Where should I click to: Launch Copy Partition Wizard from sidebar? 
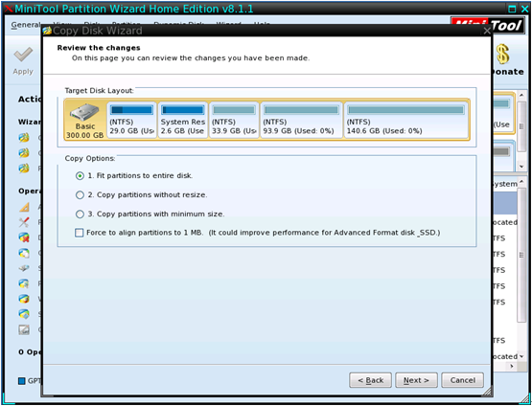point(24,138)
